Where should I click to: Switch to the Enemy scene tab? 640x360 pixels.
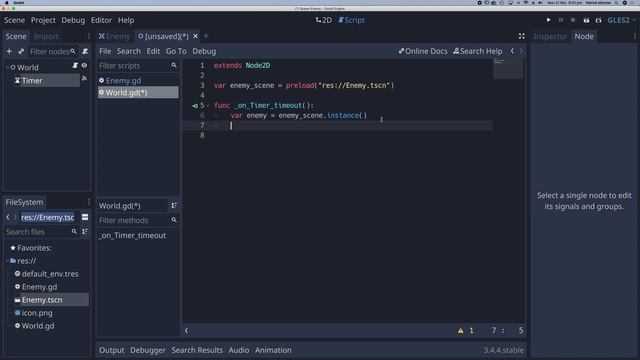click(114, 36)
